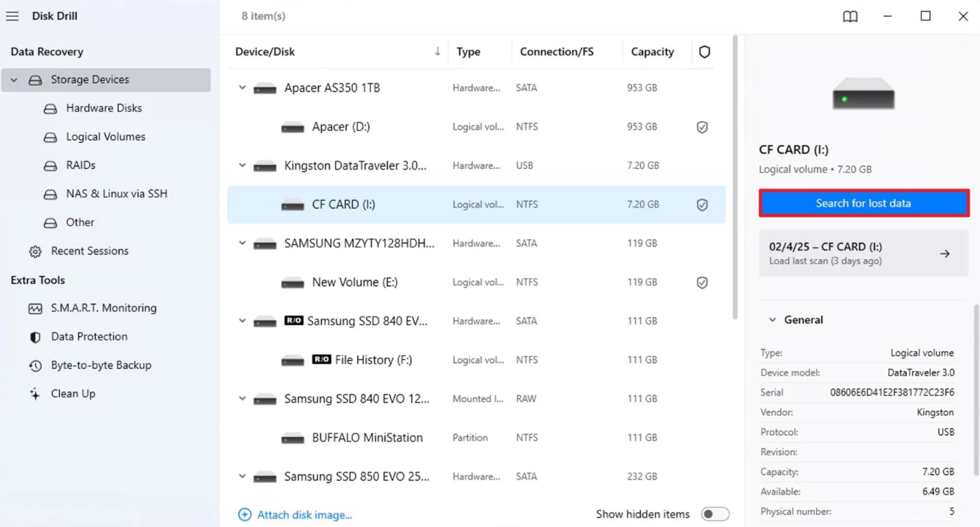Toggle protection status on New Volume (E:)
The height and width of the screenshot is (527, 980).
(702, 283)
